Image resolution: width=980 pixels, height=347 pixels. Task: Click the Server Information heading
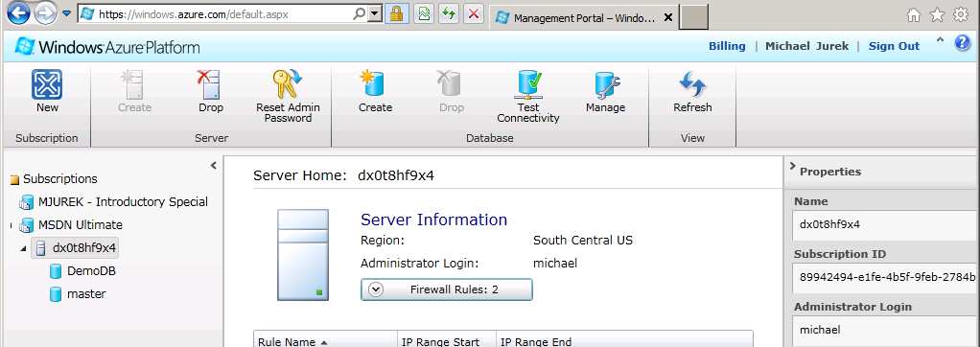pyautogui.click(x=433, y=220)
